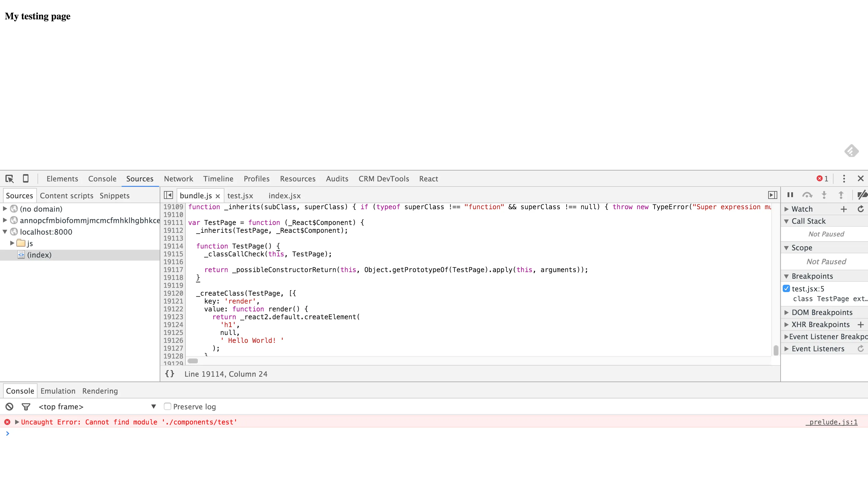
Task: Click the code editor vertical scrollbar thumb
Action: 776,350
